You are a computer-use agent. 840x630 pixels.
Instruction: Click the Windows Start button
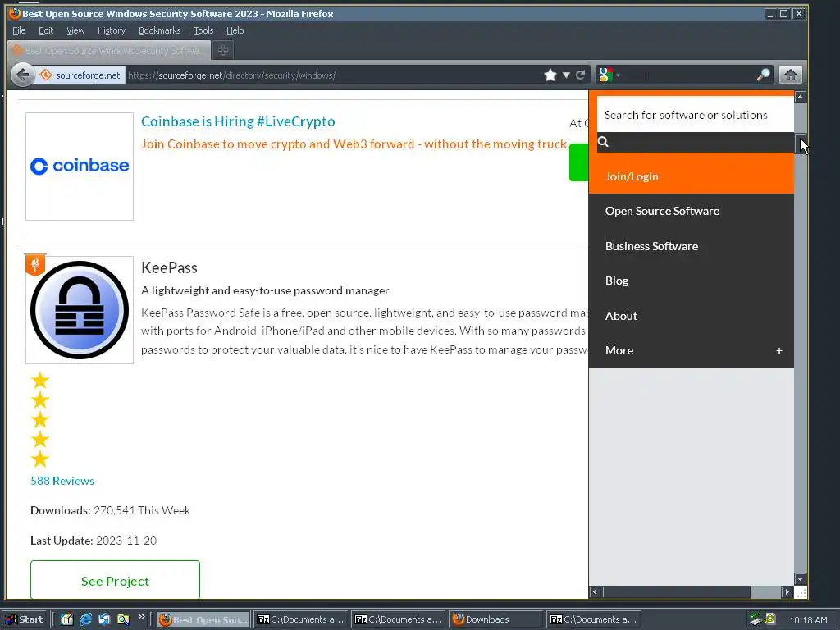[x=25, y=619]
